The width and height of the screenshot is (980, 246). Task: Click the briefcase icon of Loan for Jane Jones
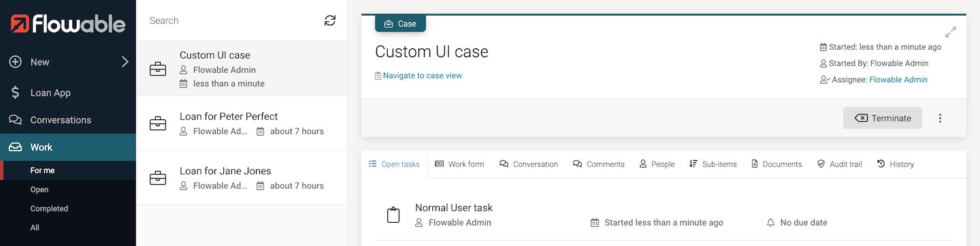(158, 178)
